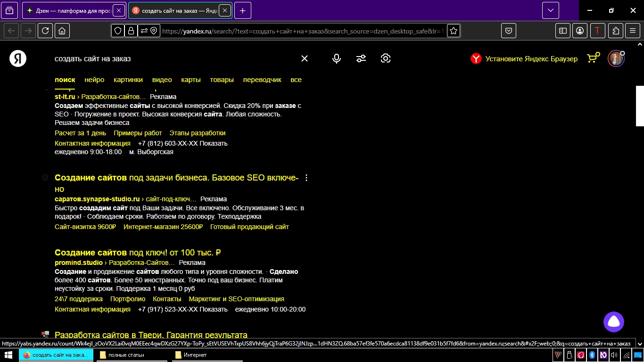Screen dimensions: 644x362
Task: Click into the Yandex search query field
Action: click(x=174, y=59)
